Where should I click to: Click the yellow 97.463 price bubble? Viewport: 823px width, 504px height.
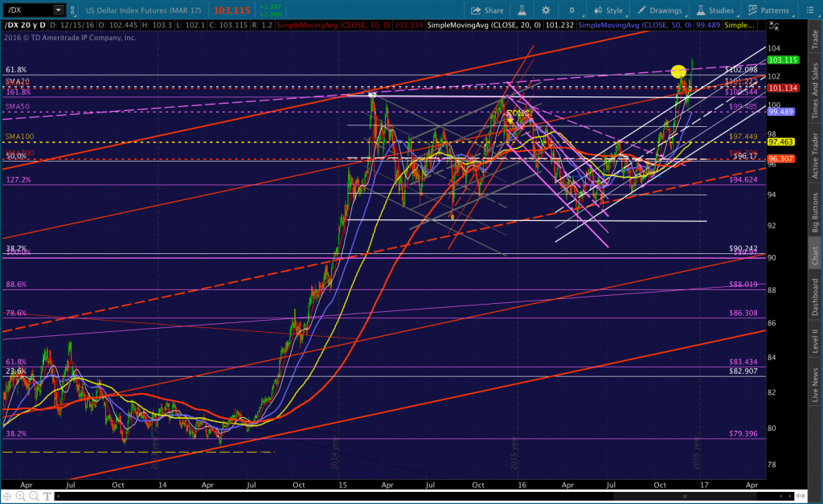781,142
